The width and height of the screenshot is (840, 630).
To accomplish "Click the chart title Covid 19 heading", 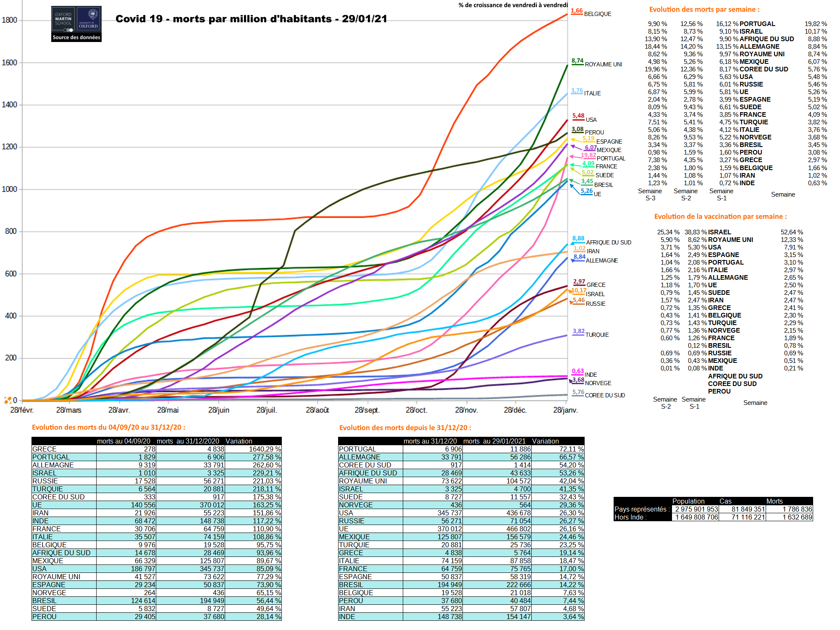I will point(251,19).
